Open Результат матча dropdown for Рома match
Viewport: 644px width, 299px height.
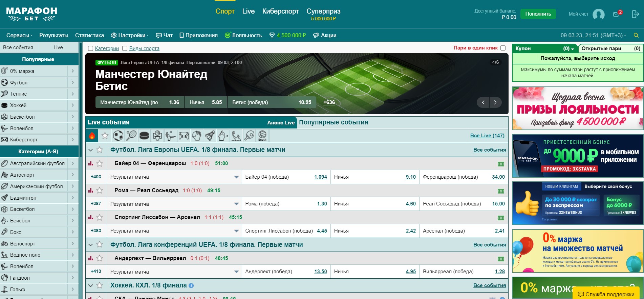click(236, 204)
